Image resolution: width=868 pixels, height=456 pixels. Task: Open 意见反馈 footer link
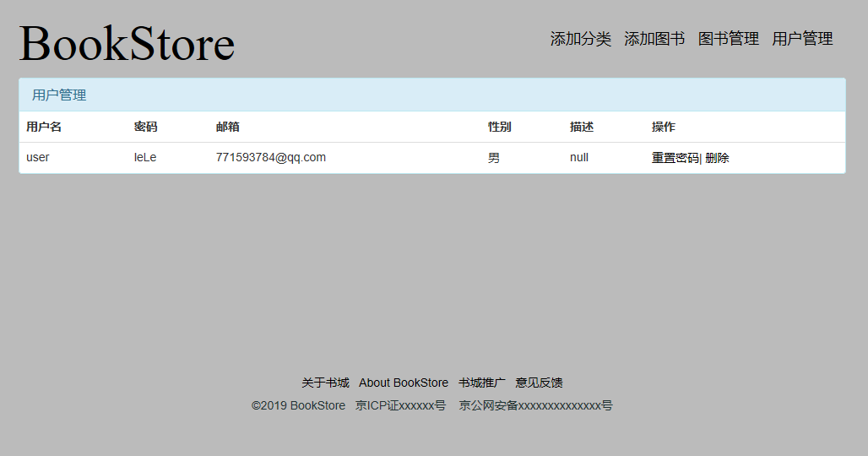tap(539, 383)
